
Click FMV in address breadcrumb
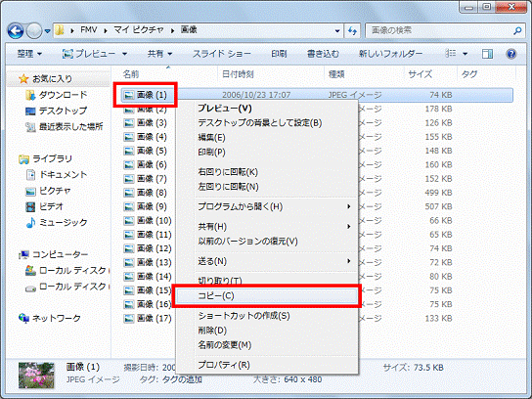[89, 30]
